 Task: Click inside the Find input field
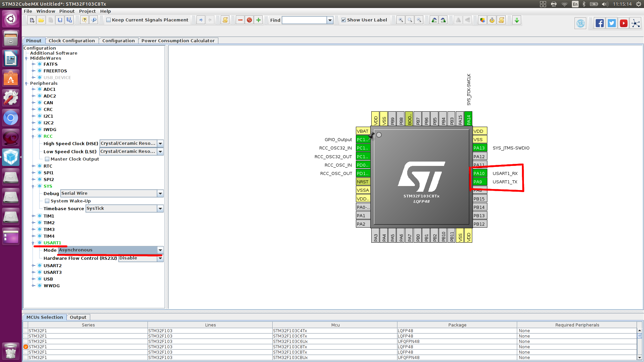coord(304,20)
